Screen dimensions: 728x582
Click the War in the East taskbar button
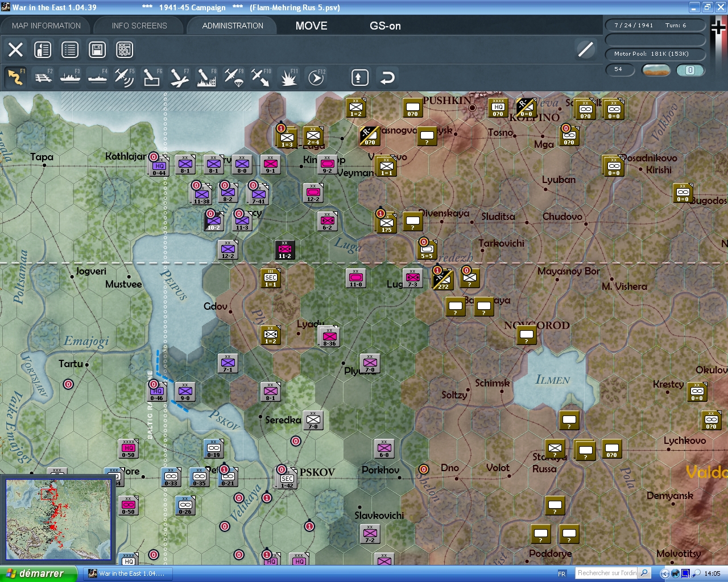pos(127,573)
